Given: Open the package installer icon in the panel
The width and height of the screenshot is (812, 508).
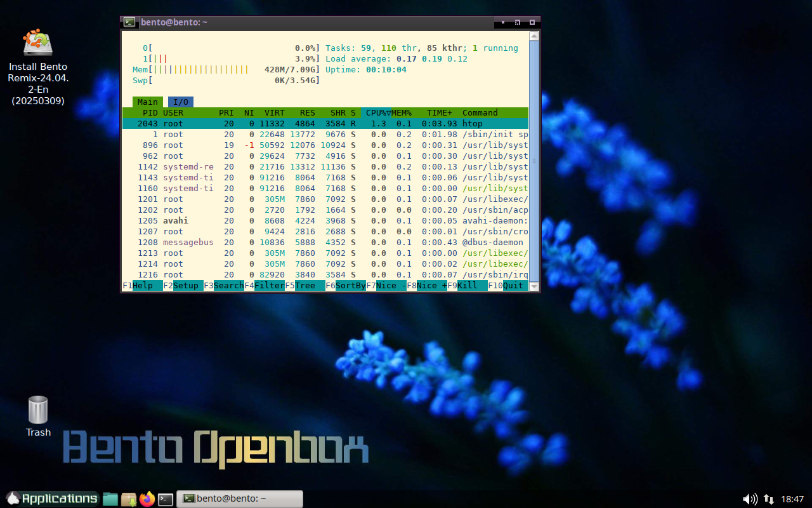Looking at the screenshot, I should (x=129, y=499).
